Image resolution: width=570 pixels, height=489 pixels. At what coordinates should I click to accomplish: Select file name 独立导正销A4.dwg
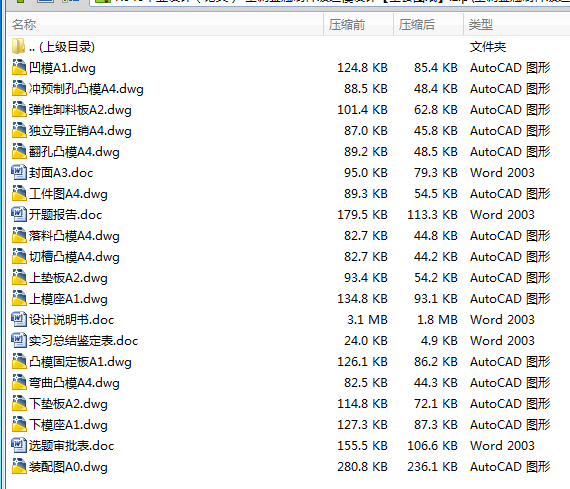coord(80,131)
